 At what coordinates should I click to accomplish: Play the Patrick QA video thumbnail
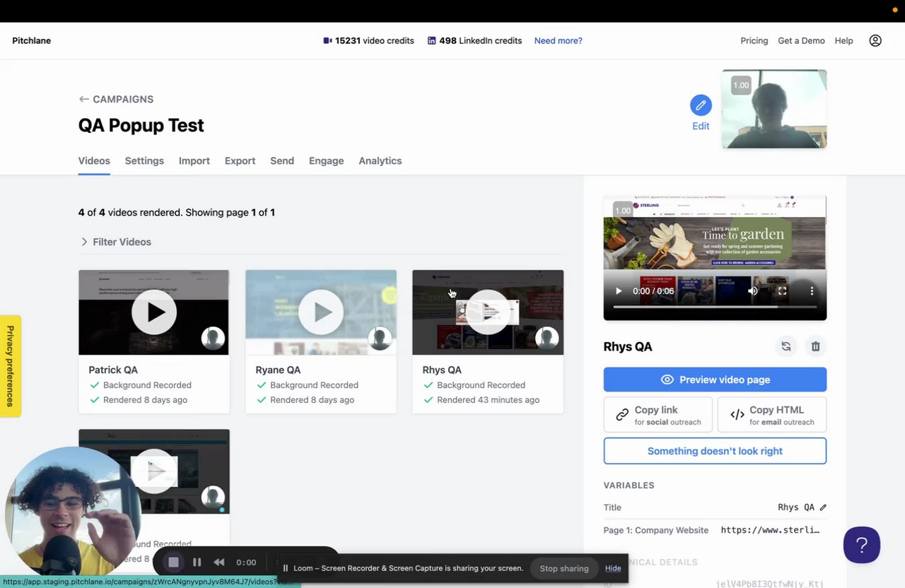pos(153,312)
